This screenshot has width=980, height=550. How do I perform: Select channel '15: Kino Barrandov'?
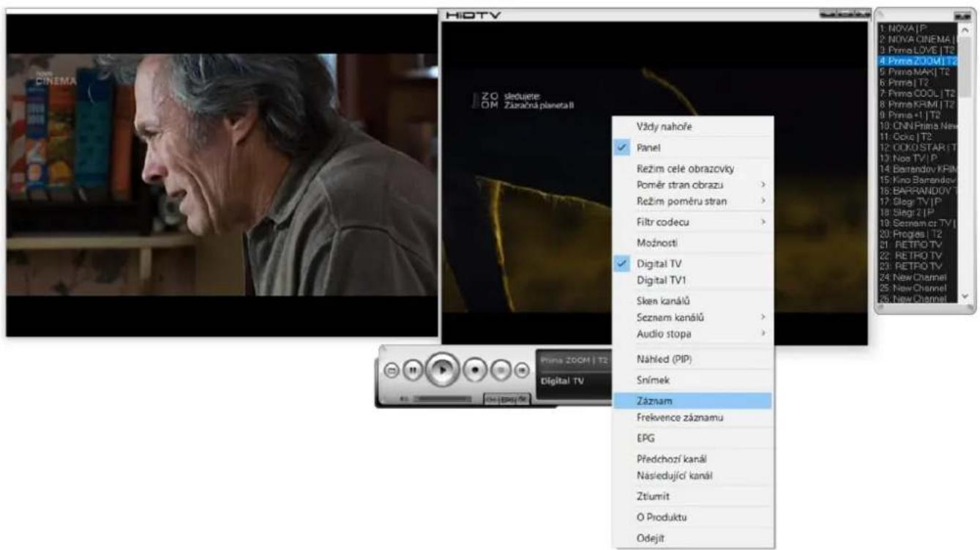tap(919, 179)
